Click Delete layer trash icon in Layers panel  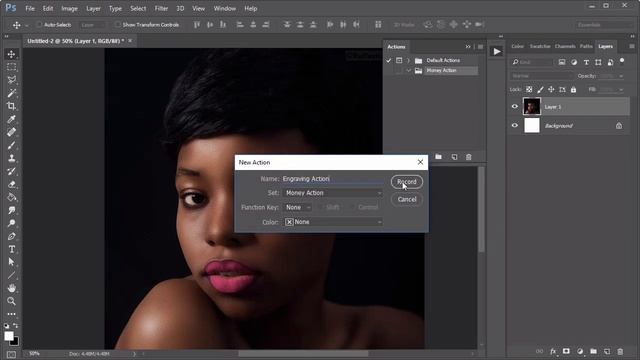pyautogui.click(x=620, y=351)
